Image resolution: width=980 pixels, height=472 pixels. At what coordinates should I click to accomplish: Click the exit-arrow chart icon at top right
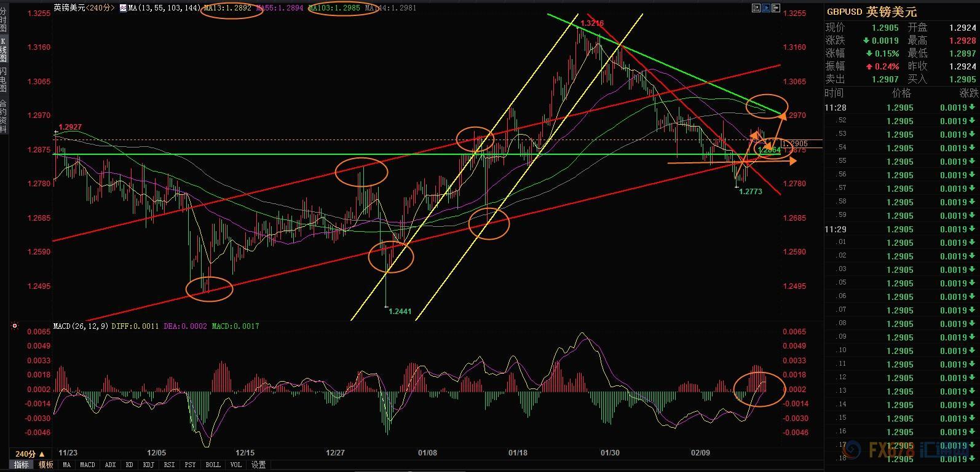[x=776, y=9]
